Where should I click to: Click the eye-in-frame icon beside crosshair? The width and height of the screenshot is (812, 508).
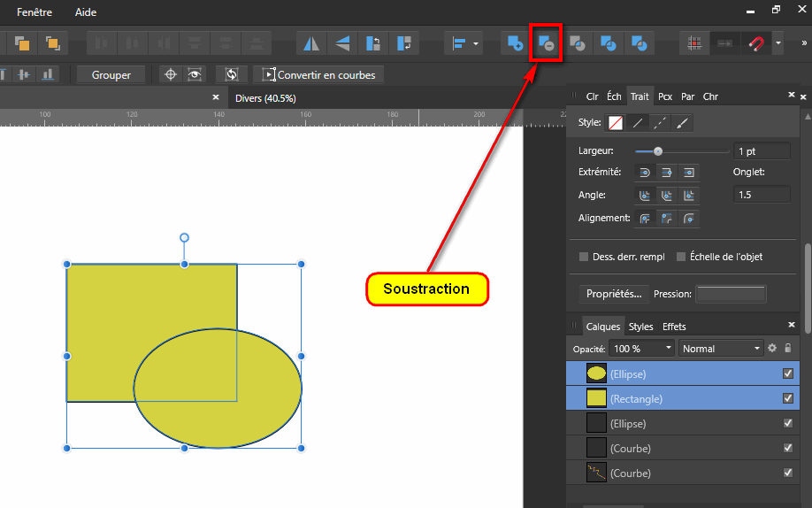click(x=195, y=74)
